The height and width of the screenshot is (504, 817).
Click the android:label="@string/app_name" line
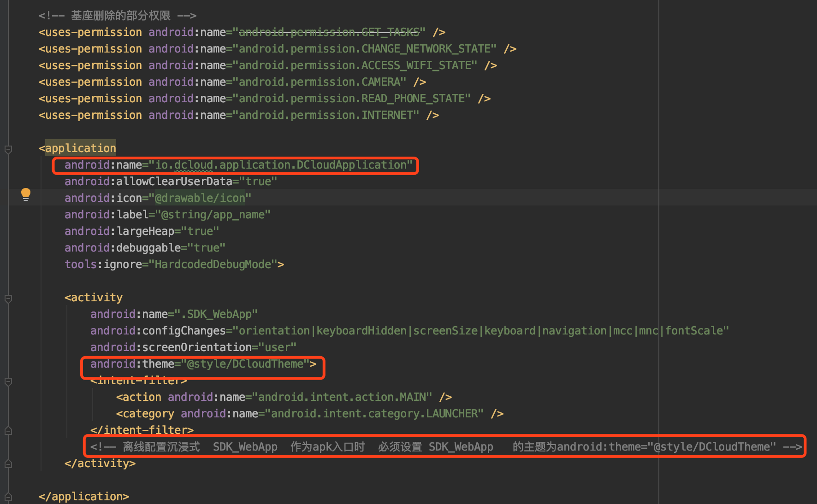click(x=167, y=215)
